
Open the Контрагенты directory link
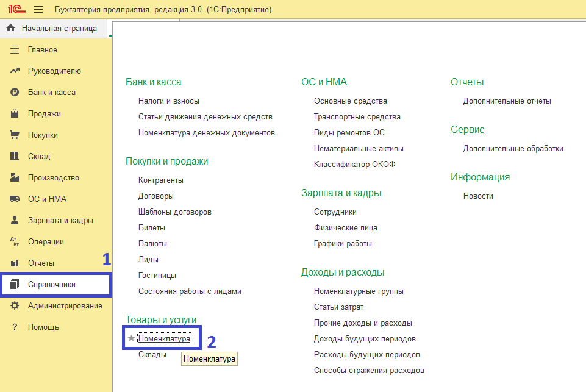click(161, 180)
